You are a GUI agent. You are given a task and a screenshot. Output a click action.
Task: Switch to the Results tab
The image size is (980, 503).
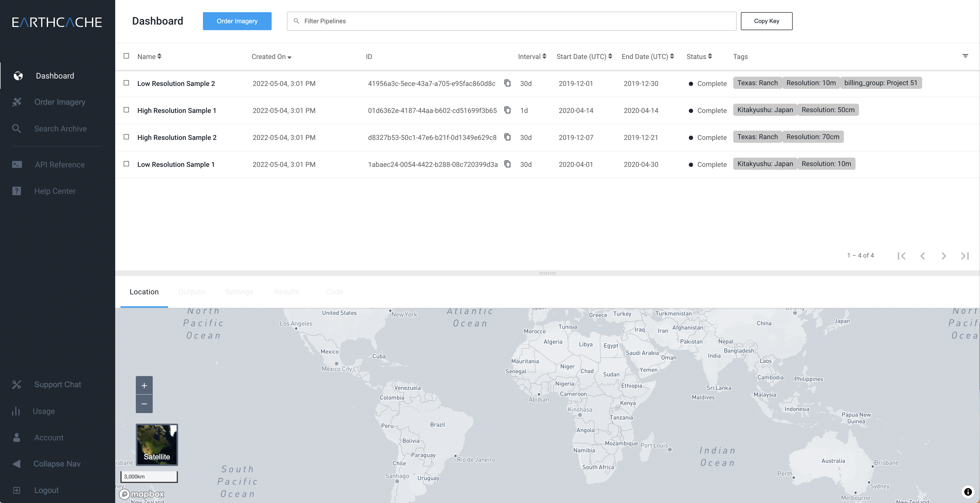pos(286,292)
